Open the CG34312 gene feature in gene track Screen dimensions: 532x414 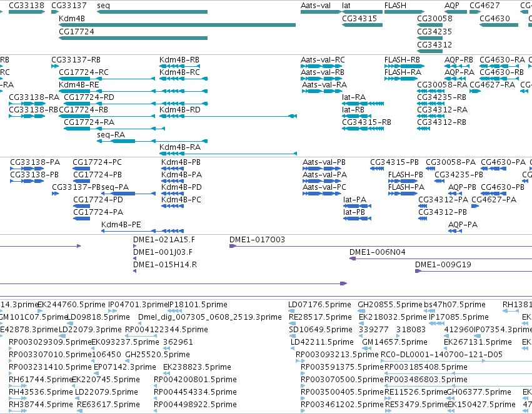[430, 51]
